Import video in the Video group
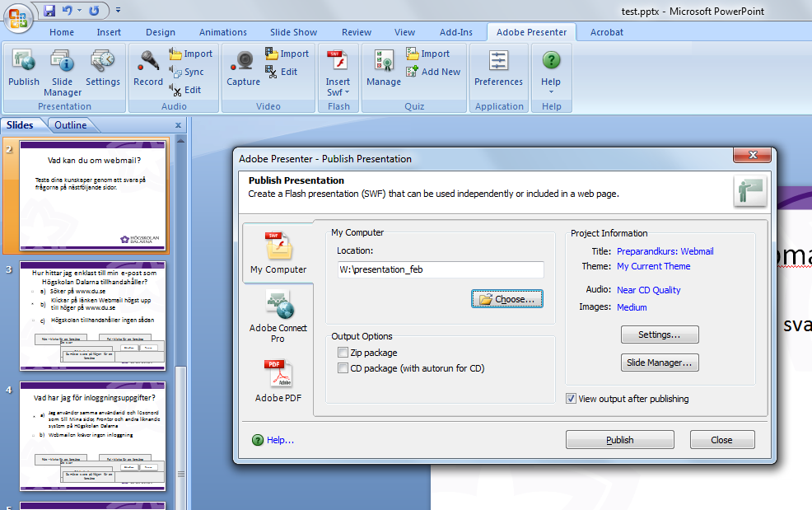The height and width of the screenshot is (510, 812). pos(287,54)
